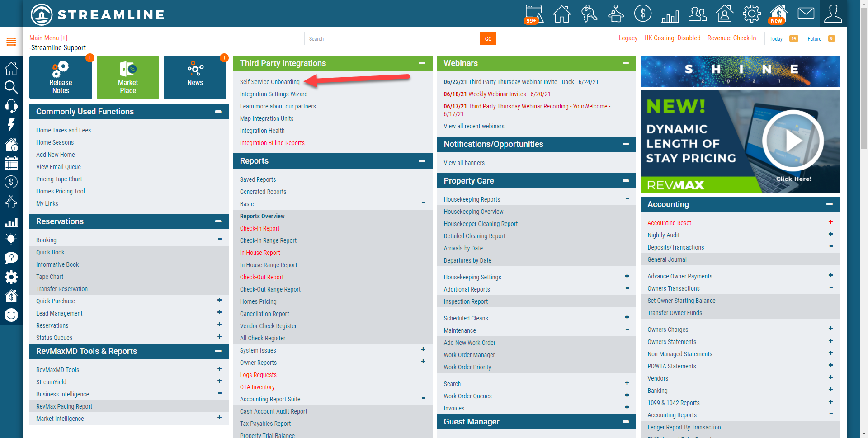The height and width of the screenshot is (438, 868).
Task: Collapse the Reports section
Action: click(423, 161)
